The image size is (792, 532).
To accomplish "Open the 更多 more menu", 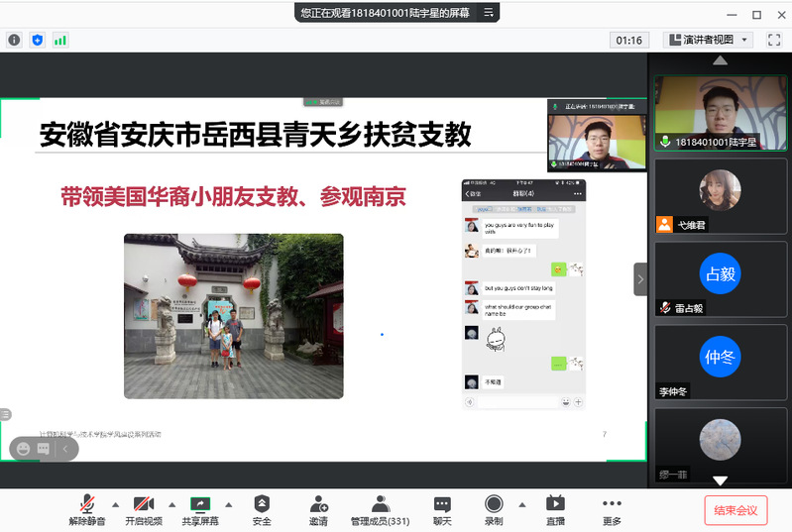I will (x=612, y=509).
